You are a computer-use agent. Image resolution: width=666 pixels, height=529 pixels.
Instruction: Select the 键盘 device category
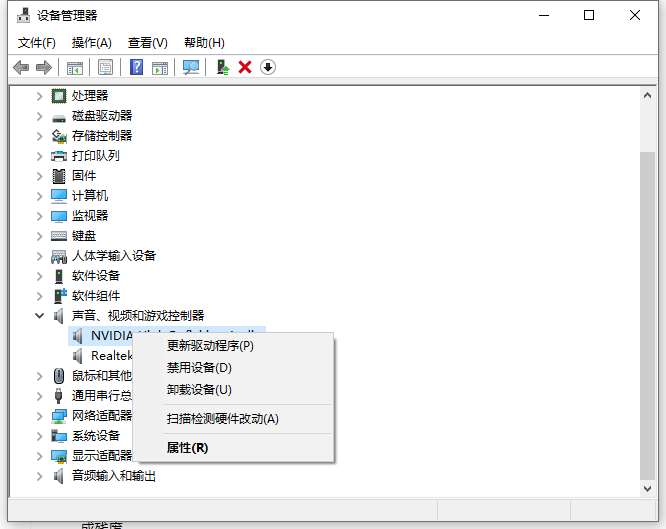click(x=84, y=236)
